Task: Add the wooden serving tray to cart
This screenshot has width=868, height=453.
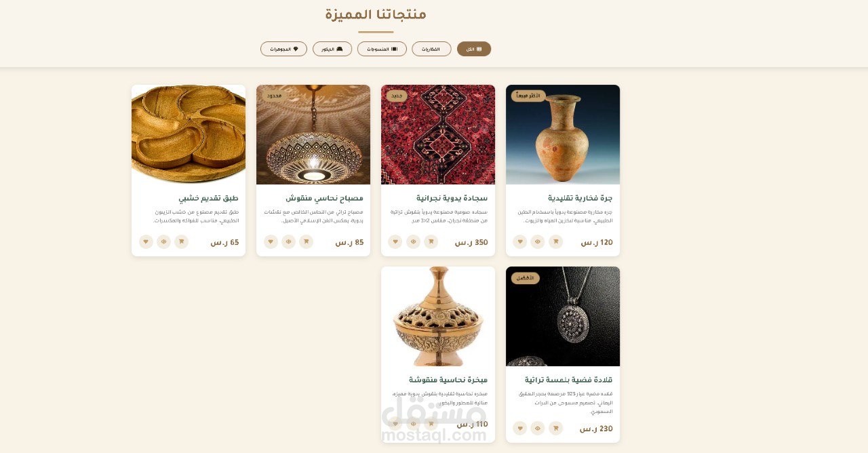Action: (181, 241)
